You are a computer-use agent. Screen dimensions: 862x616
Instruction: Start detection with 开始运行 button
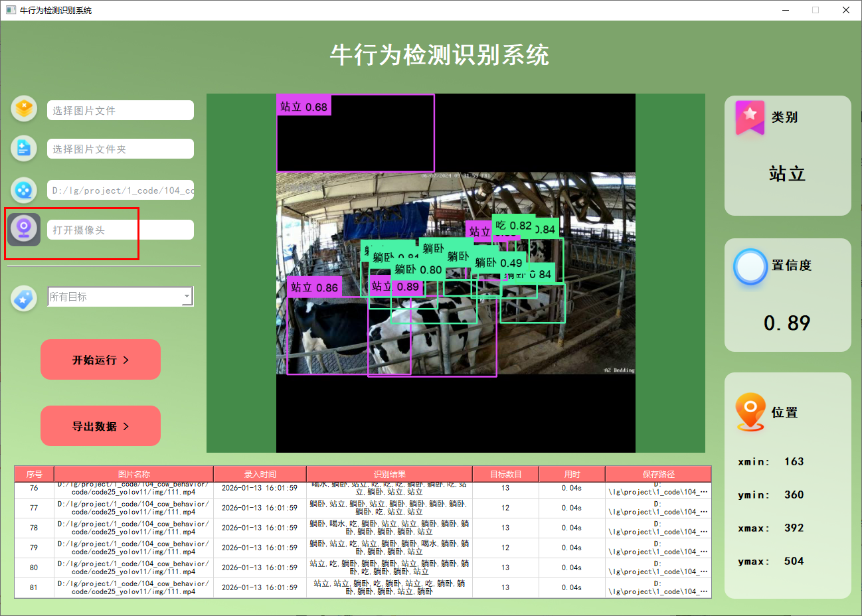pos(100,360)
